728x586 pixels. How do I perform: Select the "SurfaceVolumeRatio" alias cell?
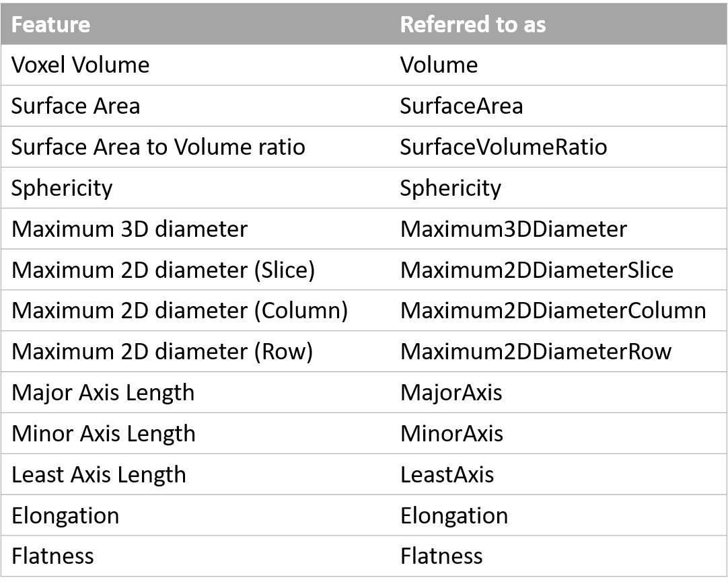click(503, 147)
